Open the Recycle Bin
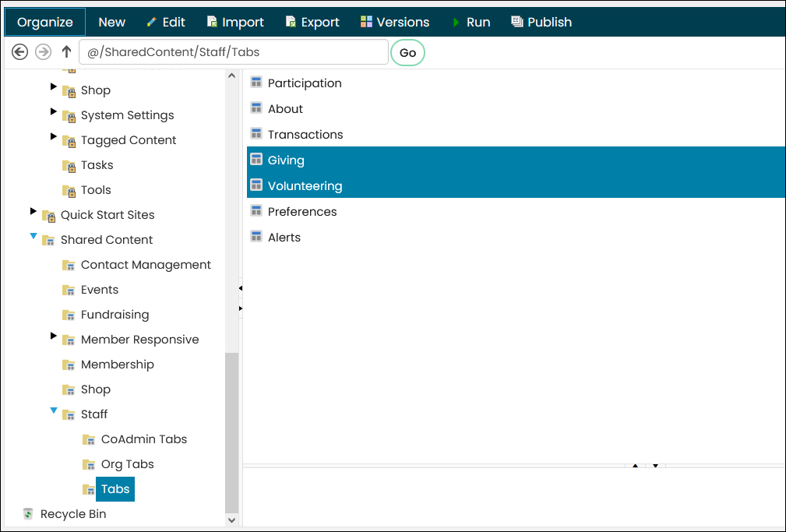786x532 pixels. [73, 514]
